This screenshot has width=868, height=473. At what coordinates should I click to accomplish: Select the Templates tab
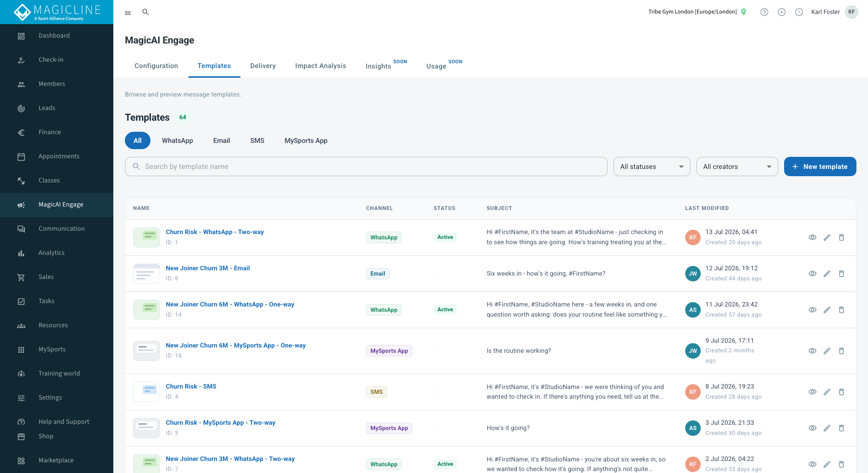tap(214, 66)
